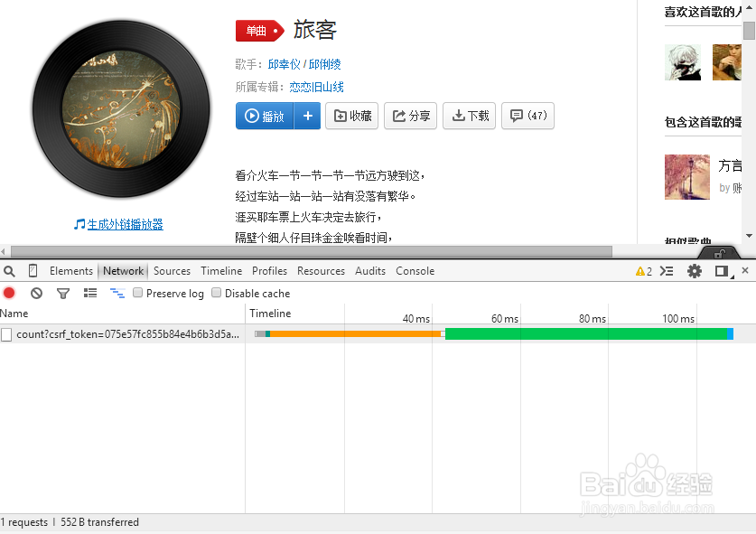Viewport: 756px width, 534px height.
Task: Click the request waterfall bar
Action: pos(494,333)
